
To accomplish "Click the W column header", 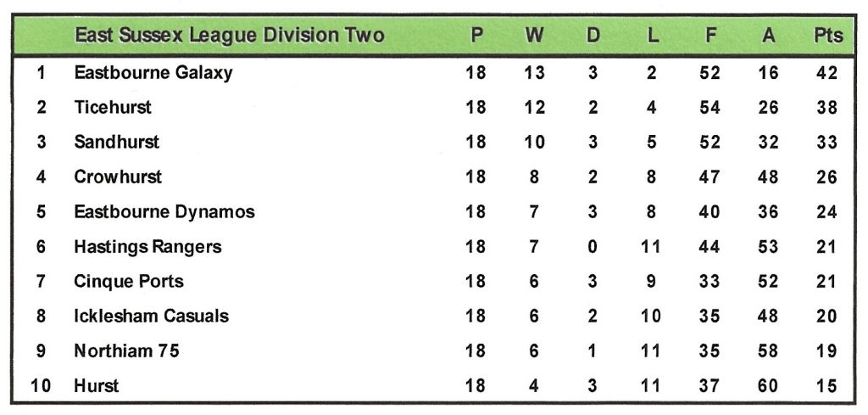I will point(534,35).
